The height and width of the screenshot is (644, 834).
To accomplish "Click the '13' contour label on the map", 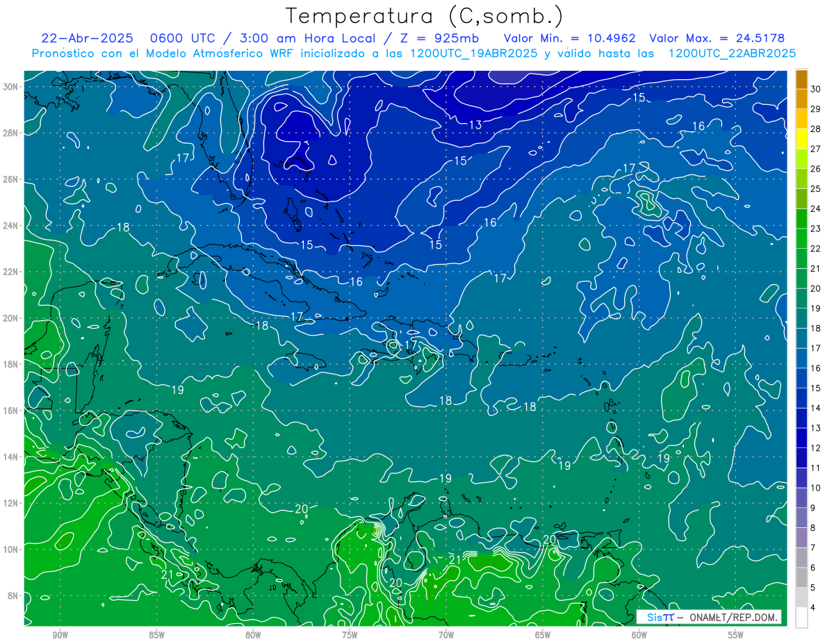I will coord(475,125).
